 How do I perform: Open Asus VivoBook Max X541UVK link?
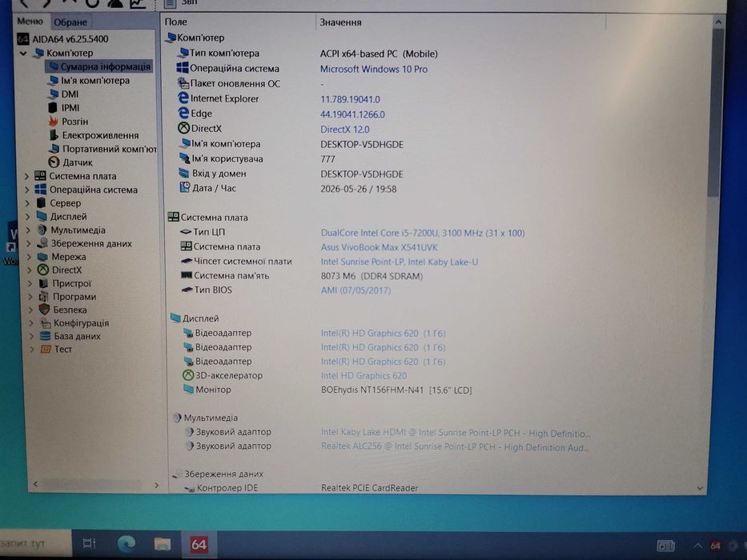pyautogui.click(x=380, y=247)
